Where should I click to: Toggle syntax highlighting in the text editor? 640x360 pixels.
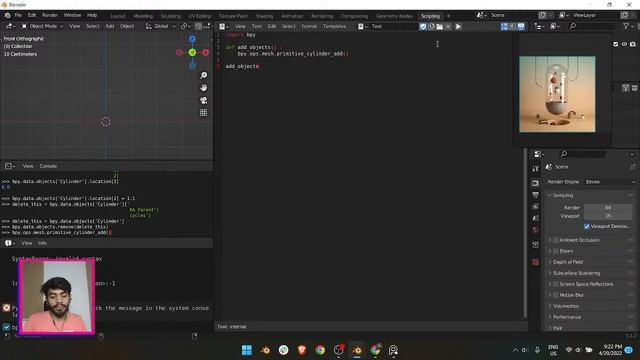pos(521,27)
